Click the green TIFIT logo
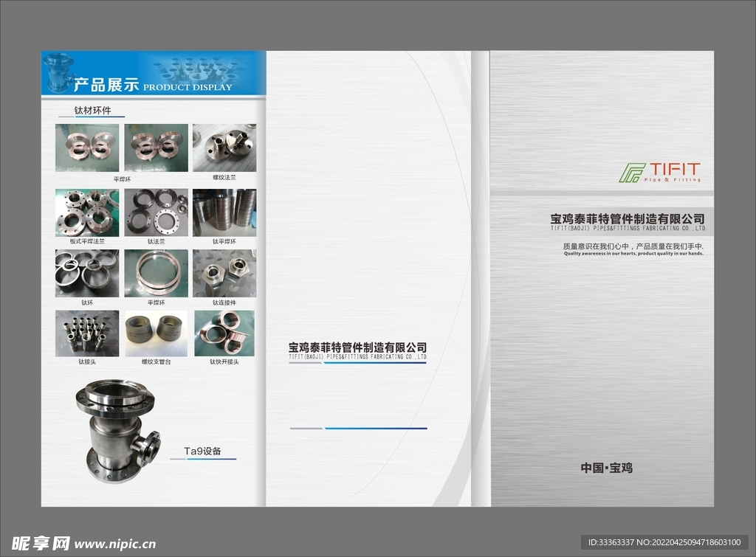 point(659,173)
